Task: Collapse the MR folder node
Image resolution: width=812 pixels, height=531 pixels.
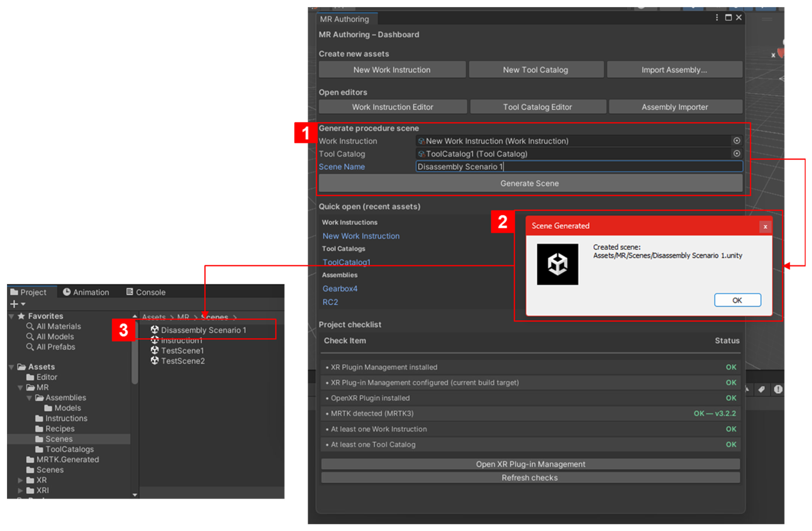Action: (20, 387)
